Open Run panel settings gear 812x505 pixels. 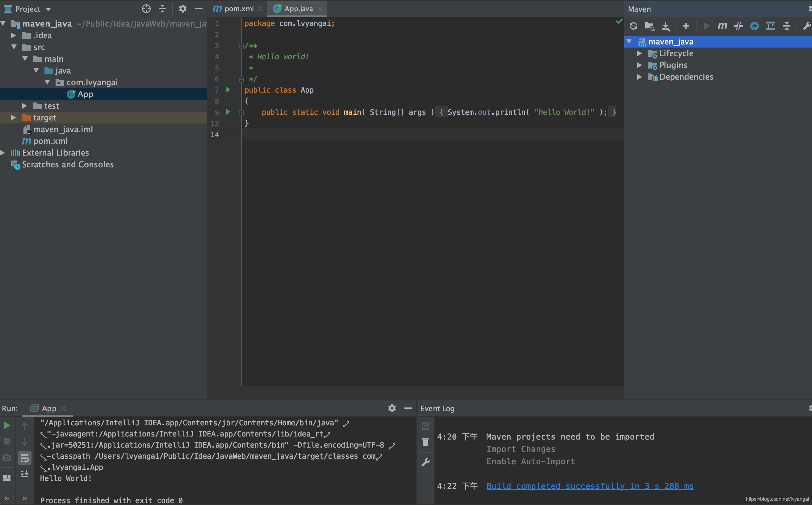pyautogui.click(x=392, y=408)
